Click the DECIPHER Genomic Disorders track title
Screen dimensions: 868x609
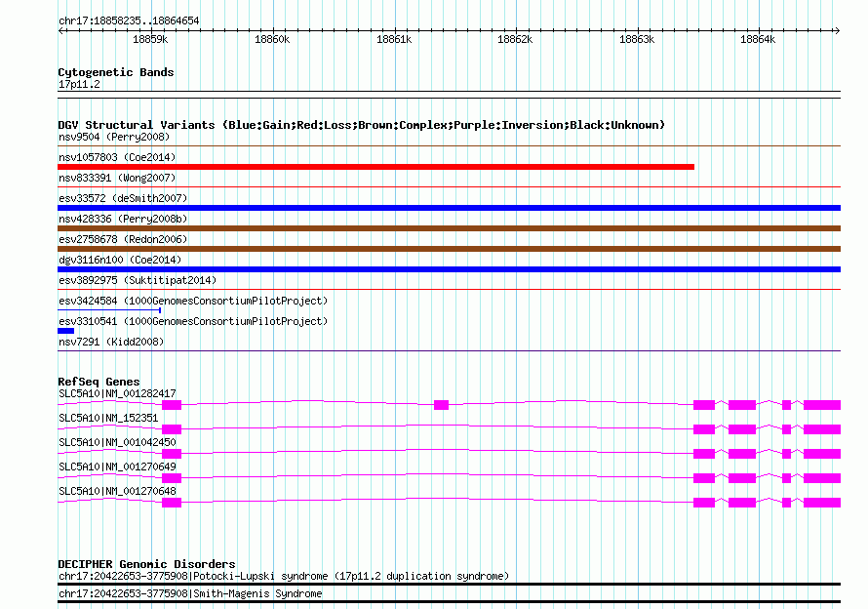tap(146, 564)
